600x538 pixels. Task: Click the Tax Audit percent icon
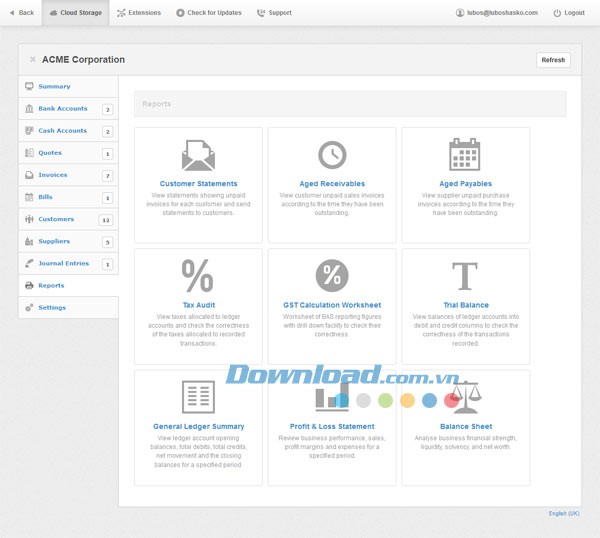click(x=198, y=275)
